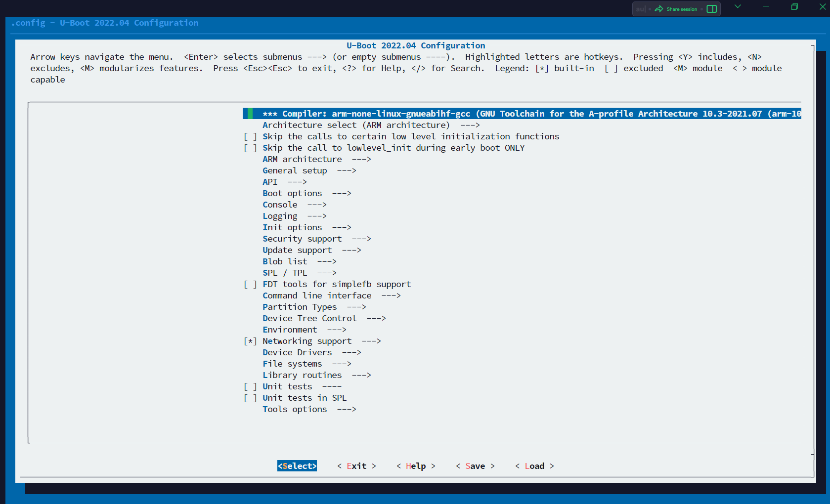The image size is (830, 504).
Task: Expand General setup submenu
Action: pyautogui.click(x=309, y=171)
